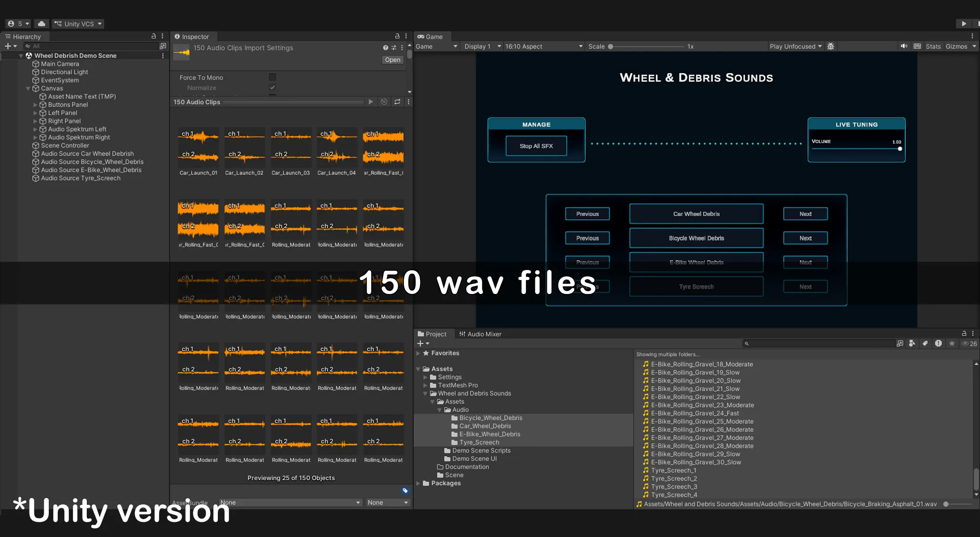Expand Buttons Panel in Hierarchy
The width and height of the screenshot is (980, 537).
(35, 105)
